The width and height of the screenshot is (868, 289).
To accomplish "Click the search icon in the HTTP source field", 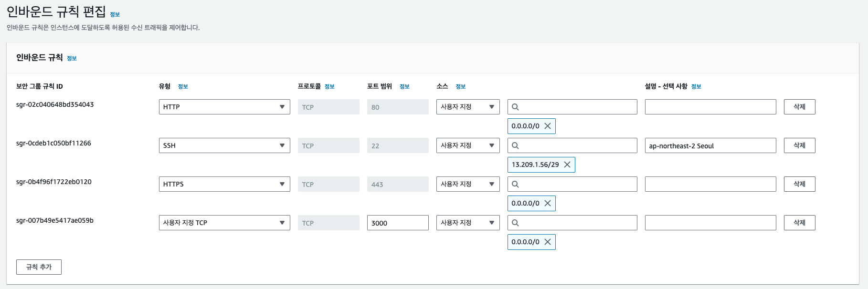I will (515, 107).
